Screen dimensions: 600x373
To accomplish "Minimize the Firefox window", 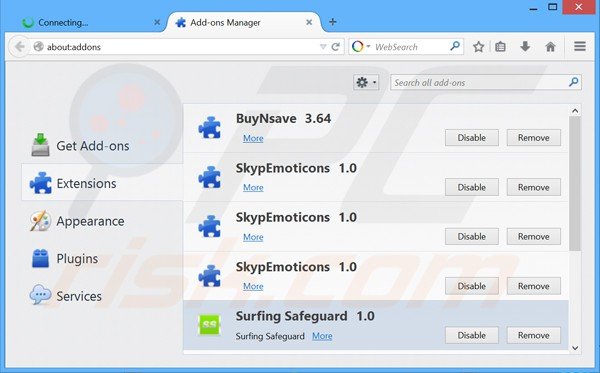I will (x=533, y=8).
